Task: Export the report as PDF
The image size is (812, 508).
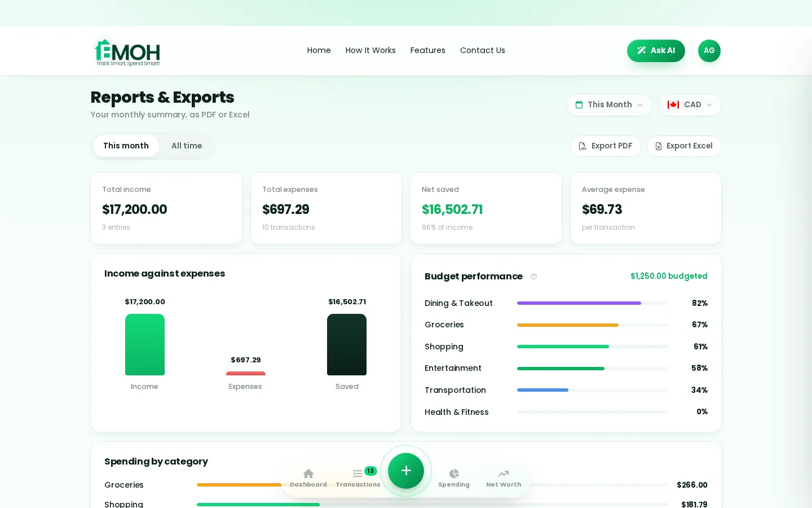Action: pos(606,146)
